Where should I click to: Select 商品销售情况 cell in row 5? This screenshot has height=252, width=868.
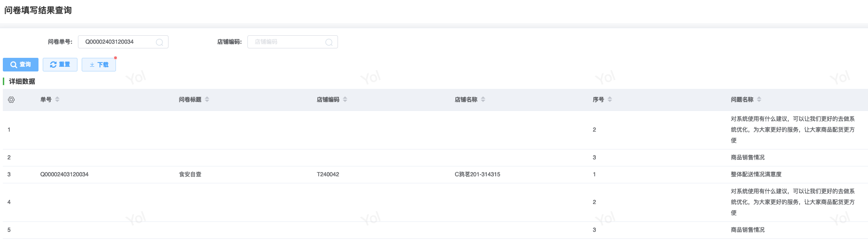[x=747, y=230]
